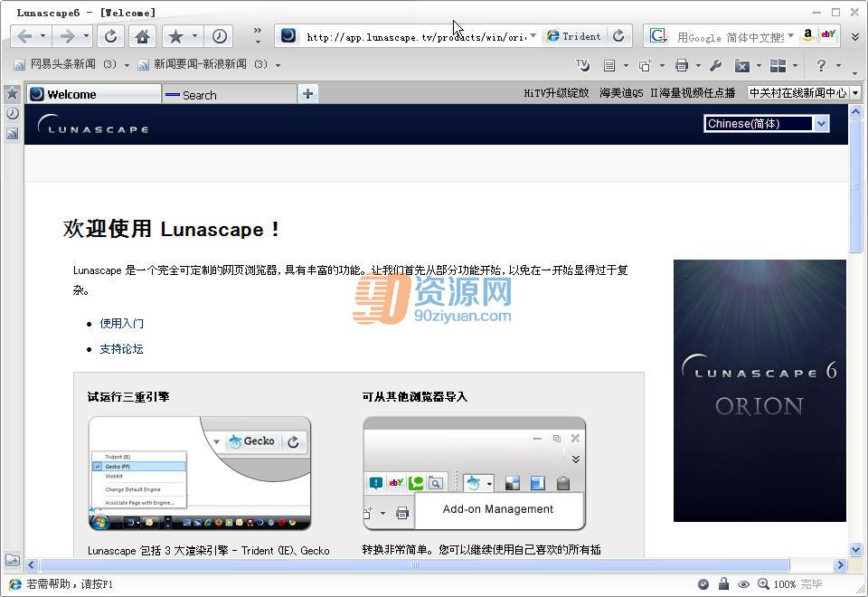Open the 支持论坛 link
This screenshot has width=868, height=597.
click(121, 349)
